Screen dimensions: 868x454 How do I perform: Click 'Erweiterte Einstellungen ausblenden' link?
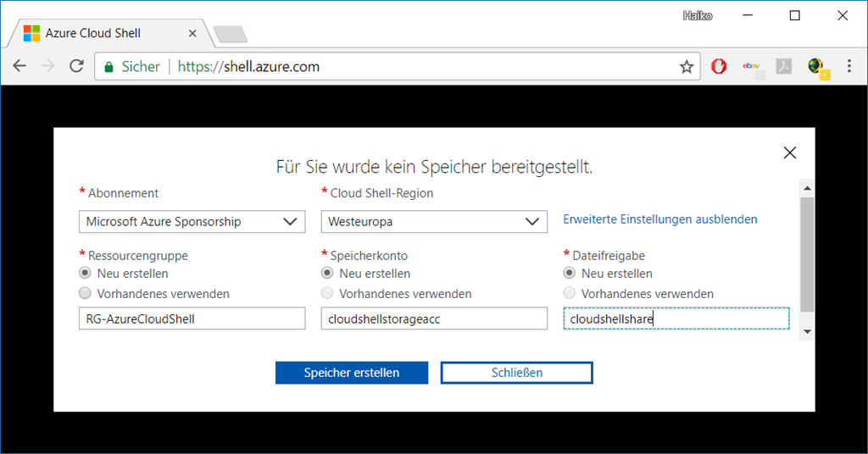pos(660,219)
